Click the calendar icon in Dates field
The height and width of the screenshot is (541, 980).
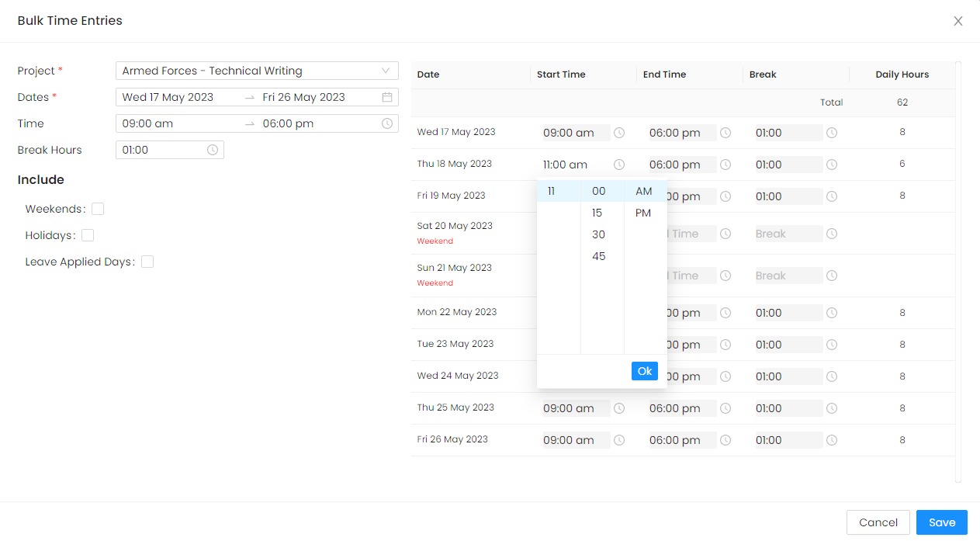pyautogui.click(x=386, y=97)
